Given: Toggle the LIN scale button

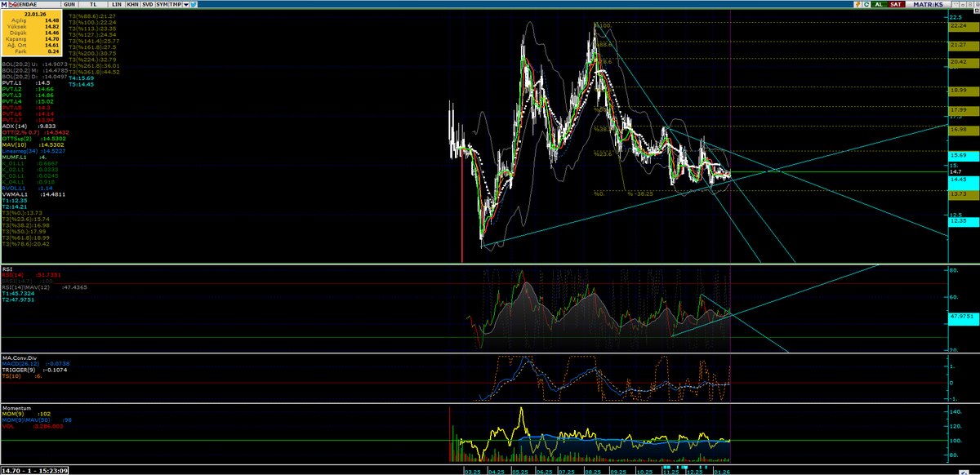Looking at the screenshot, I should (116, 4).
